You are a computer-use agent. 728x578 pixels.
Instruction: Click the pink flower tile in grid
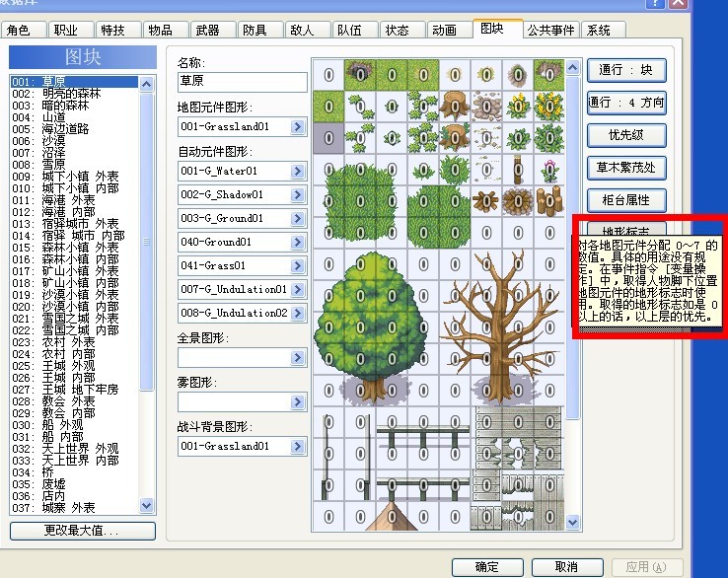(x=549, y=170)
